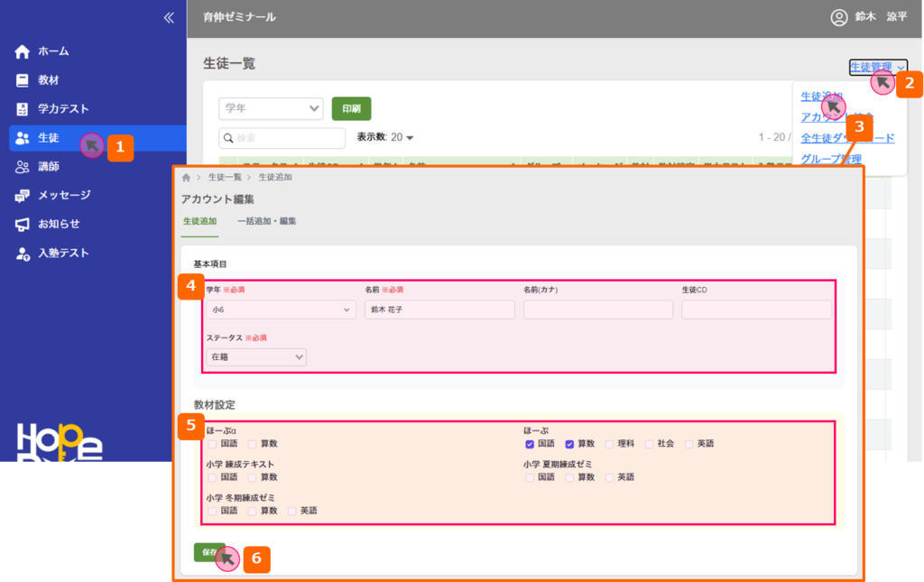Expand the 生徒管理 dropdown menu

tap(877, 67)
